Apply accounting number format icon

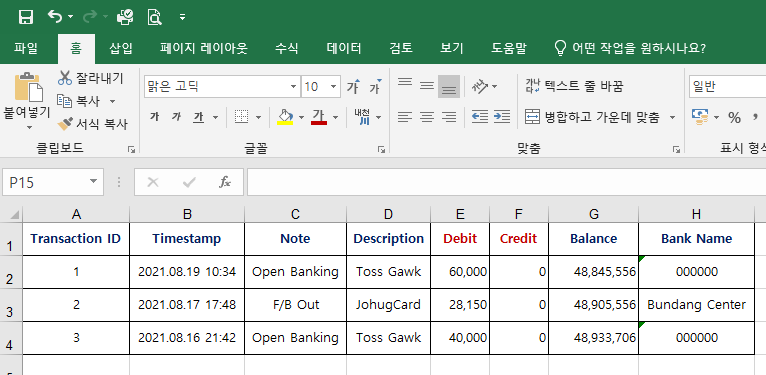(x=701, y=117)
